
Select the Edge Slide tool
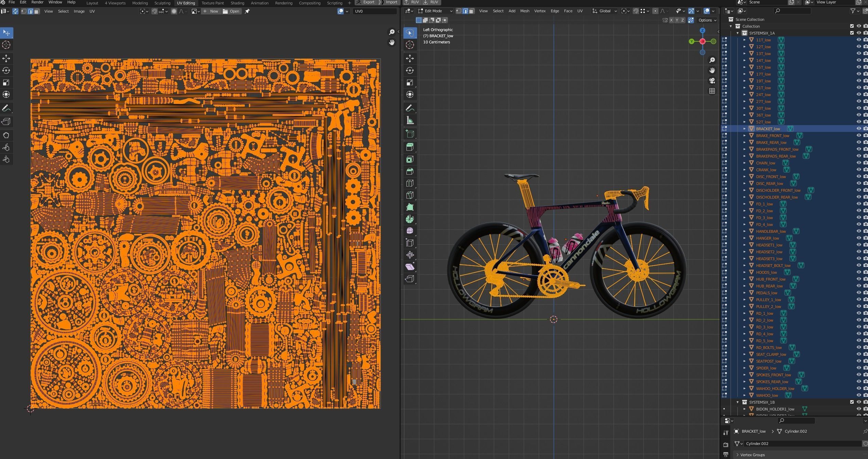(x=410, y=243)
